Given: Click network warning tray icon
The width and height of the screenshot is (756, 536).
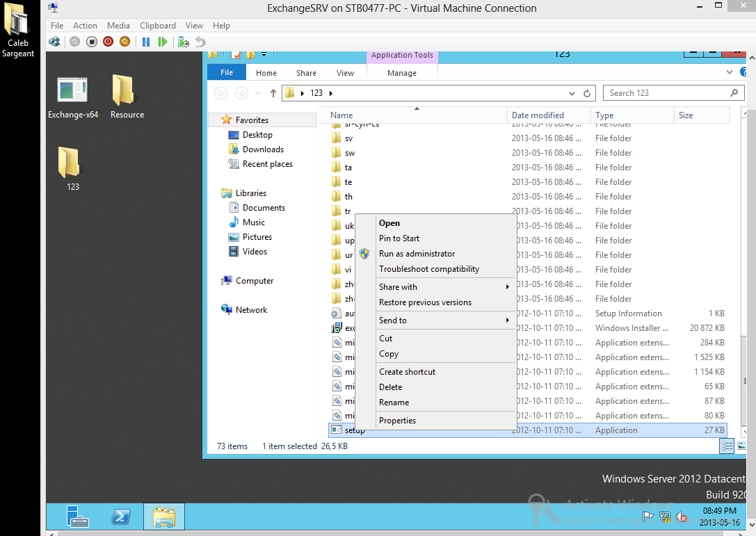Looking at the screenshot, I should [665, 517].
